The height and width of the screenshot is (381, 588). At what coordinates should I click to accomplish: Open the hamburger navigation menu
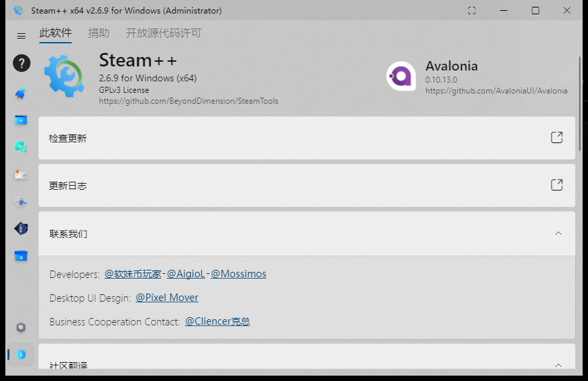[22, 36]
